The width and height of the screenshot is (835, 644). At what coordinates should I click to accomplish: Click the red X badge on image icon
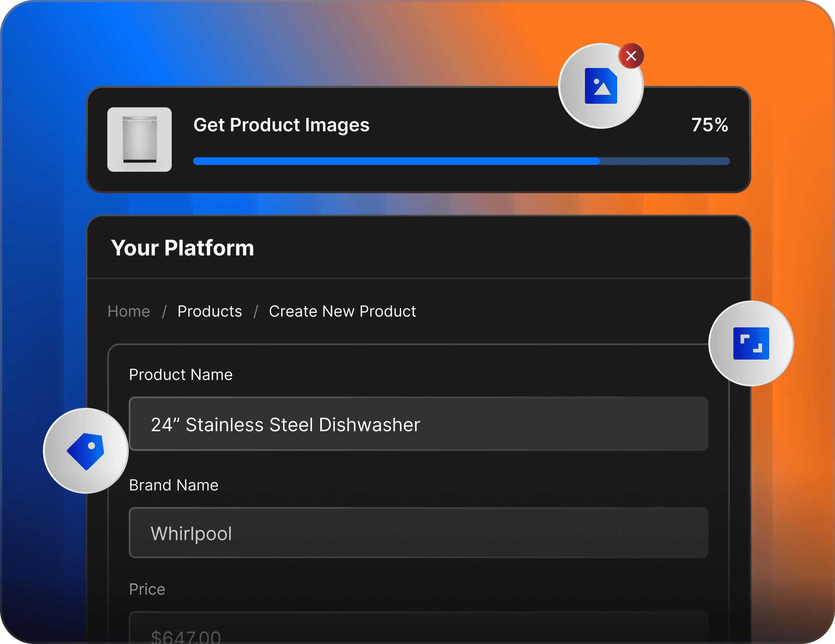click(x=631, y=56)
